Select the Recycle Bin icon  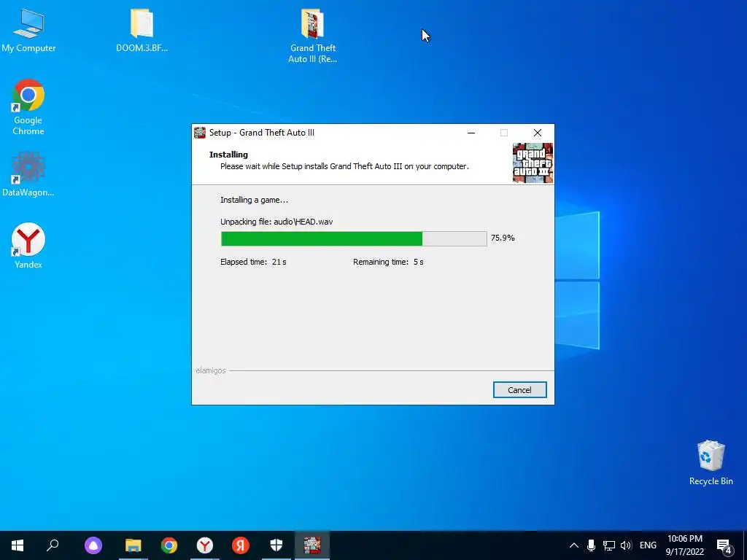click(711, 463)
